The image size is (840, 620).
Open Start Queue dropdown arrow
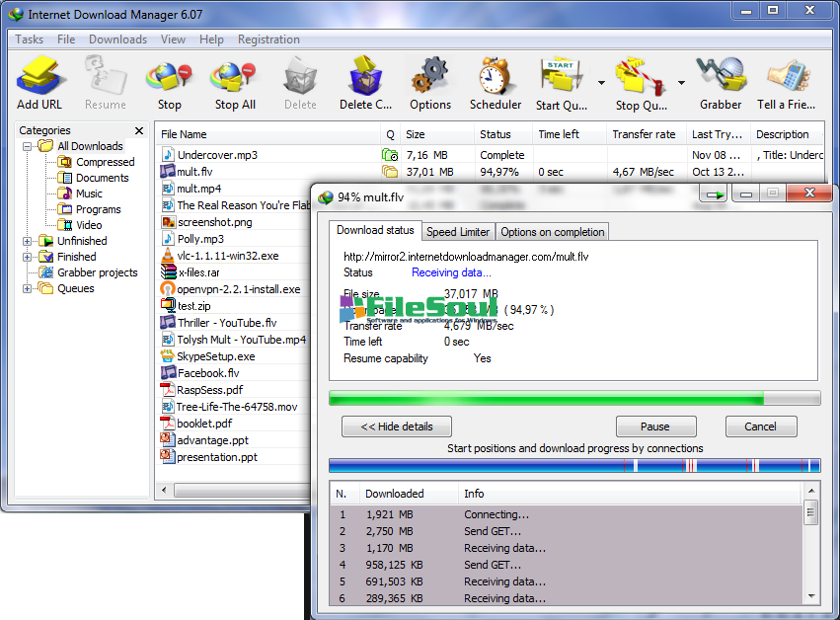tap(601, 83)
